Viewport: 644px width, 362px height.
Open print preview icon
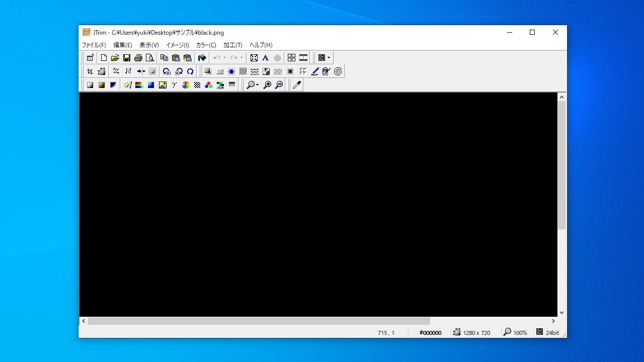[x=150, y=58]
